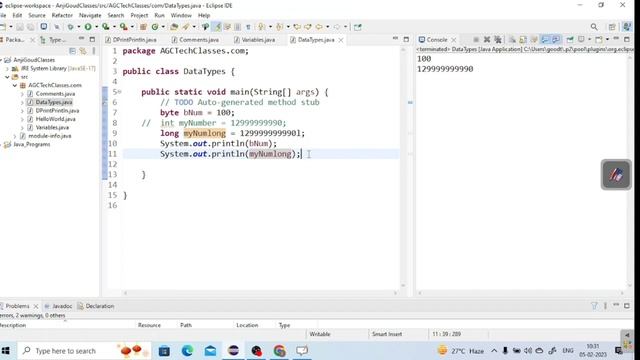This screenshot has height=360, width=640.
Task: Click the editor horizontal scrollbar
Action: click(260, 293)
